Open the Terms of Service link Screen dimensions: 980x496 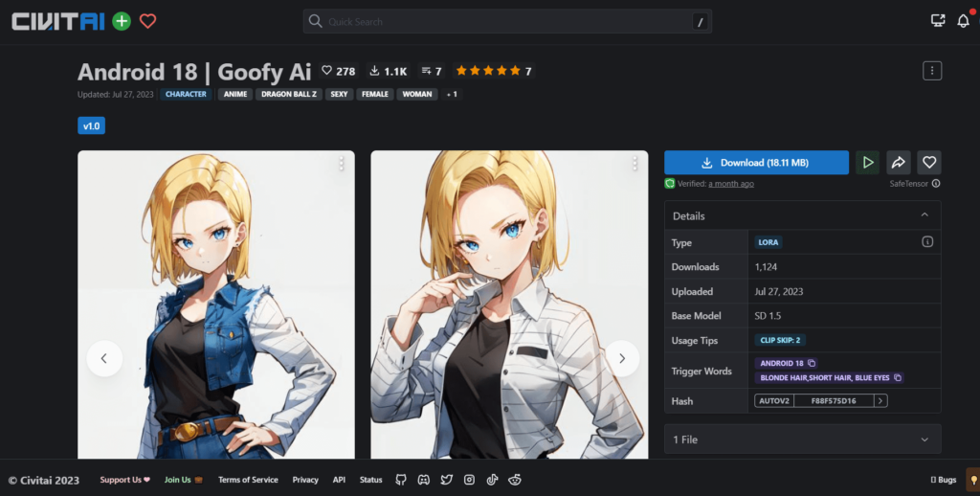(x=248, y=480)
